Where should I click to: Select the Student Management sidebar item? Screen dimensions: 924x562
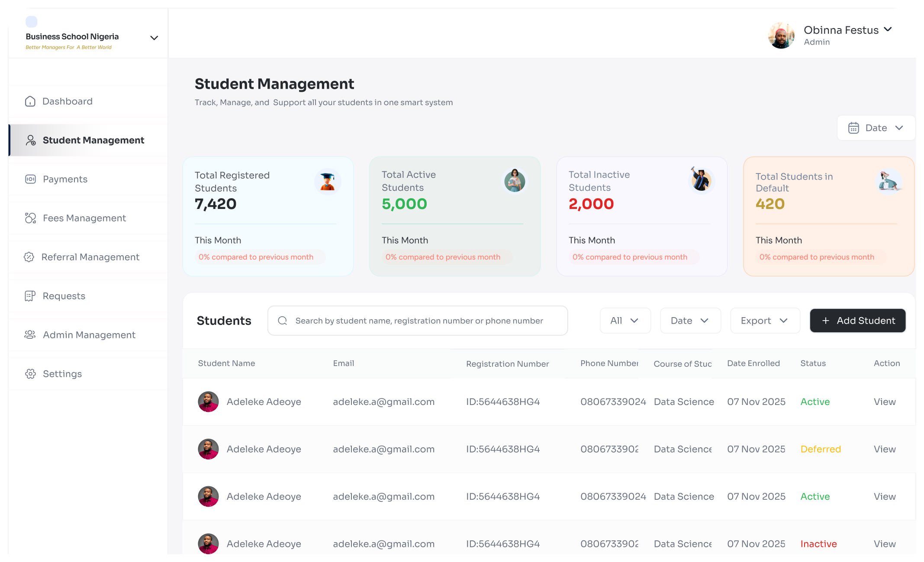(x=93, y=140)
